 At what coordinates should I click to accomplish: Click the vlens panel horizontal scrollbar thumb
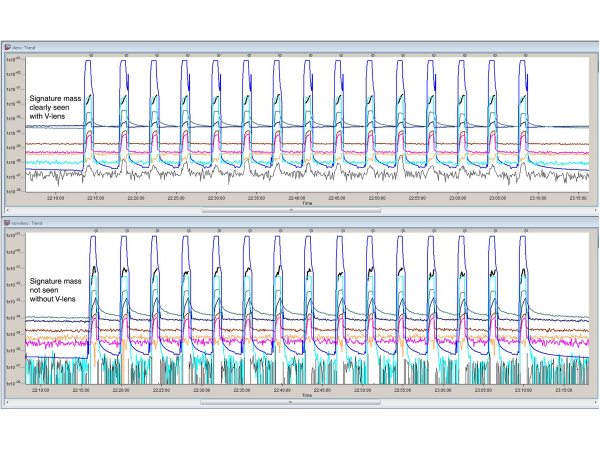click(291, 211)
